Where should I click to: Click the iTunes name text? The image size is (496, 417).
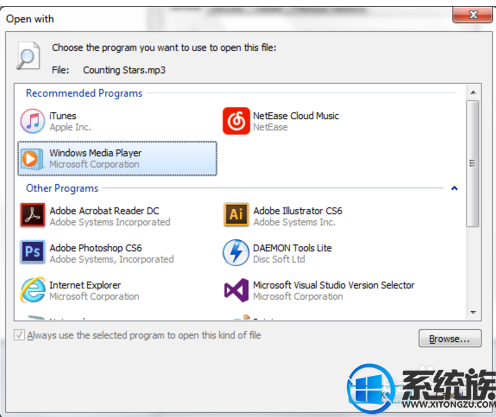pyautogui.click(x=63, y=116)
